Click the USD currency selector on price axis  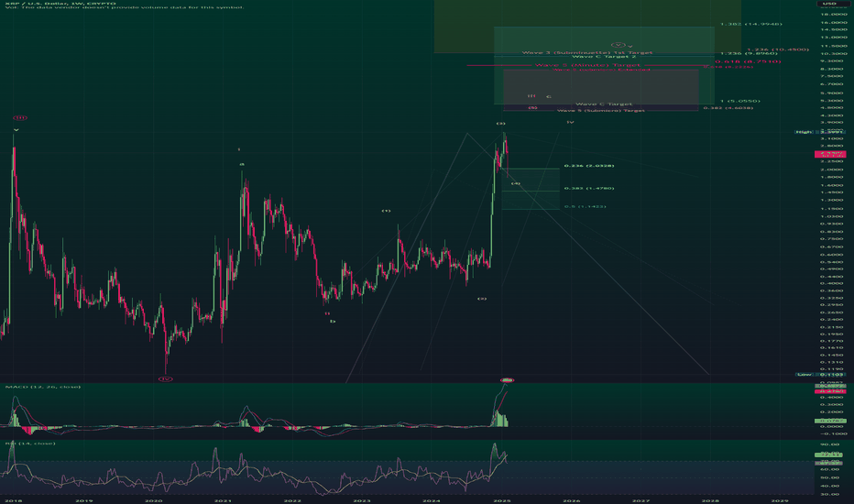pos(830,4)
